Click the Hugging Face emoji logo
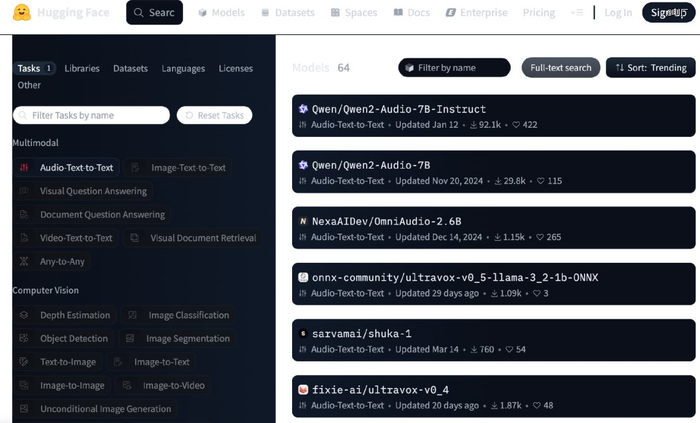The width and height of the screenshot is (700, 423). click(21, 12)
